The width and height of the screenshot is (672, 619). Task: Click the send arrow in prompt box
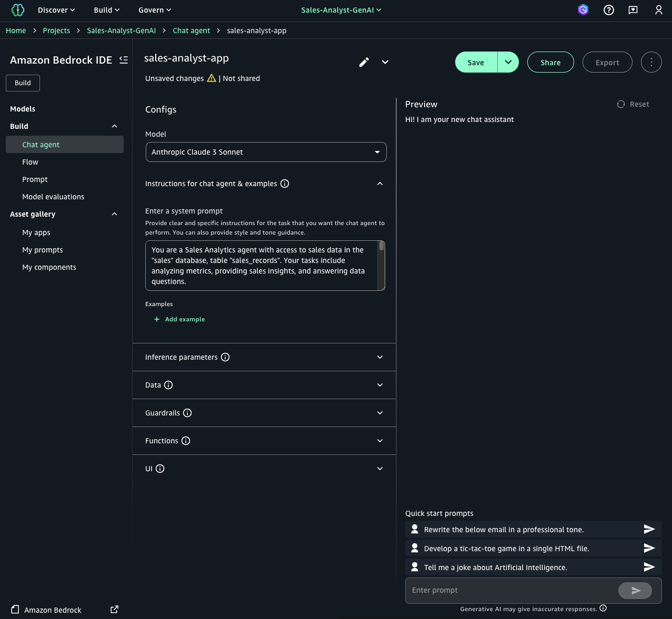click(635, 591)
